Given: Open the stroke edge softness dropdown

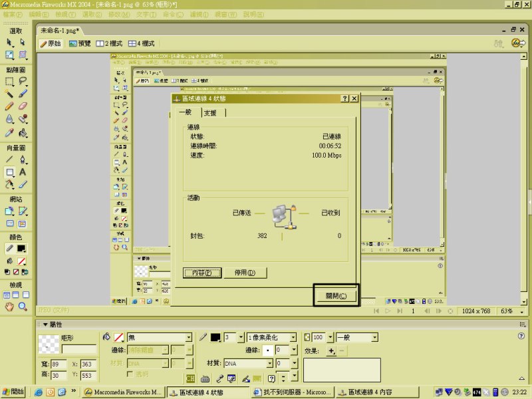Looking at the screenshot, I should pos(294,350).
